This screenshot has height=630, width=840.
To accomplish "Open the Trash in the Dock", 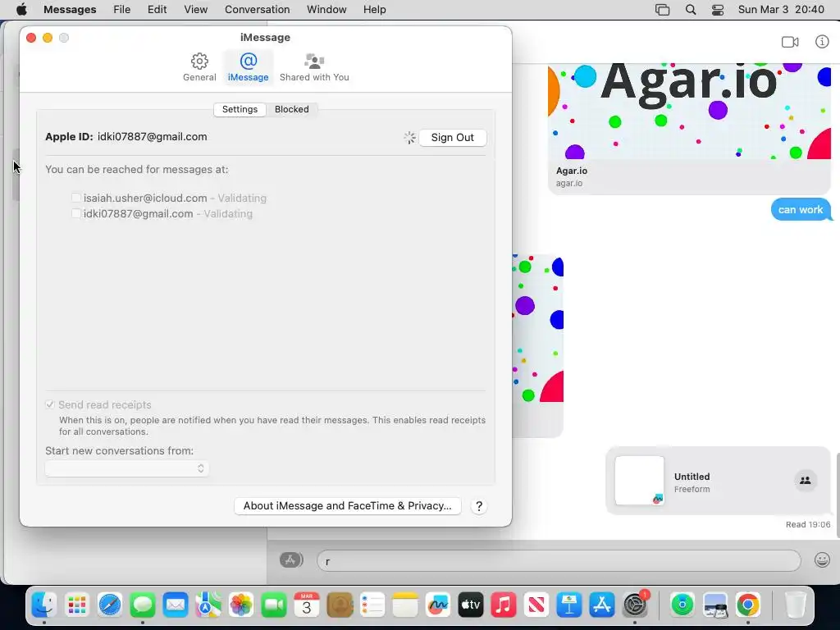I will 796,605.
